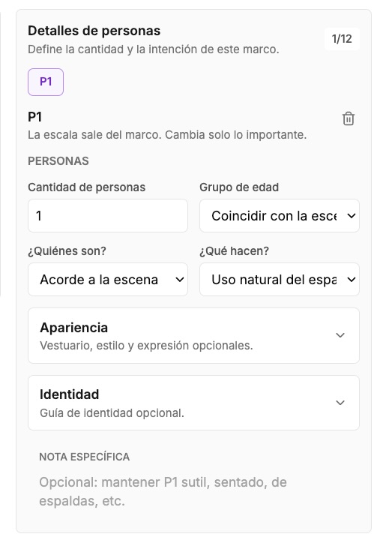This screenshot has height=543, width=392.
Task: Open the ¿Qué hacen? dropdown
Action: pyautogui.click(x=280, y=280)
